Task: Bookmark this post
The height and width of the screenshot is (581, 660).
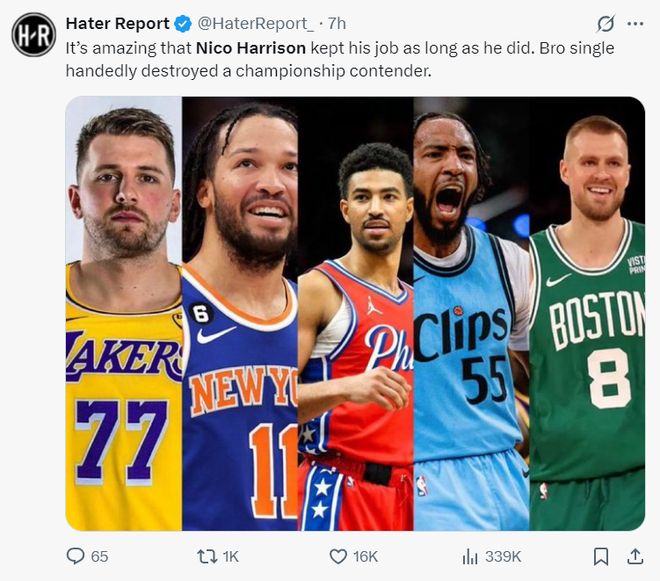Action: [600, 556]
